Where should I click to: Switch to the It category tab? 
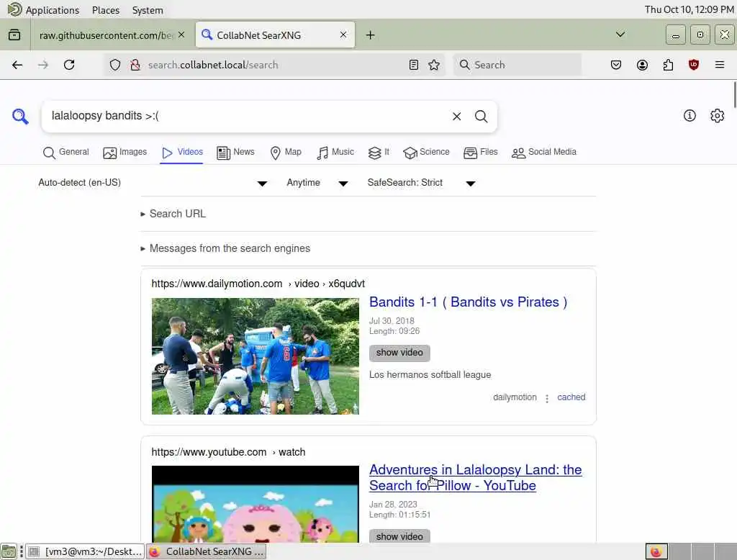click(x=379, y=153)
